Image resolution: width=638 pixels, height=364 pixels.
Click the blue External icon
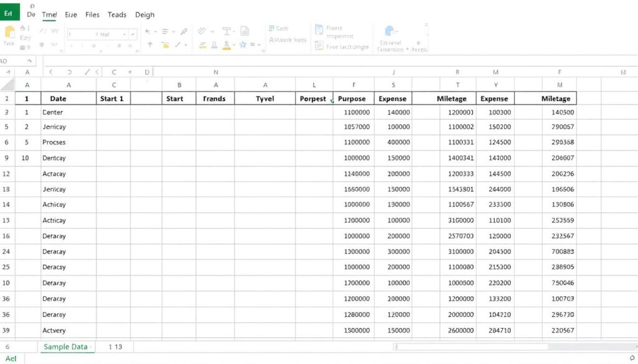click(390, 31)
